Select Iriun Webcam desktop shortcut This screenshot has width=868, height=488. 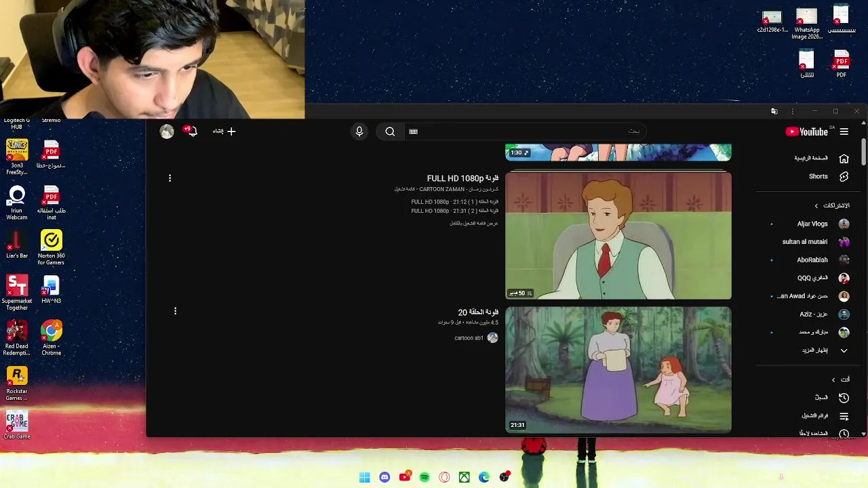pyautogui.click(x=17, y=202)
